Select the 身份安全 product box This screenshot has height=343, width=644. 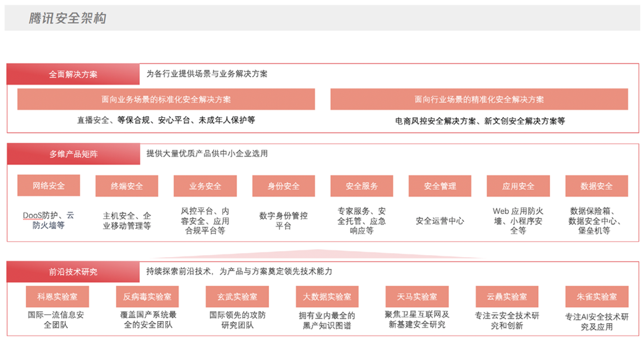pyautogui.click(x=284, y=186)
